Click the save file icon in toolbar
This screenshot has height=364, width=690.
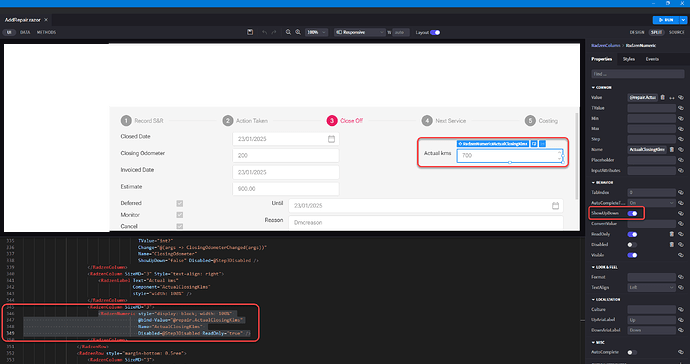click(x=250, y=32)
